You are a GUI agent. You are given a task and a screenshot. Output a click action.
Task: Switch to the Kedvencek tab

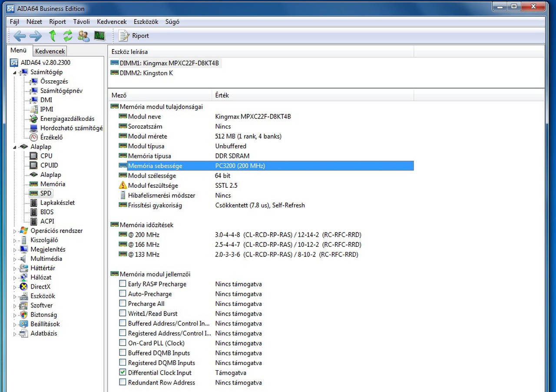click(50, 51)
